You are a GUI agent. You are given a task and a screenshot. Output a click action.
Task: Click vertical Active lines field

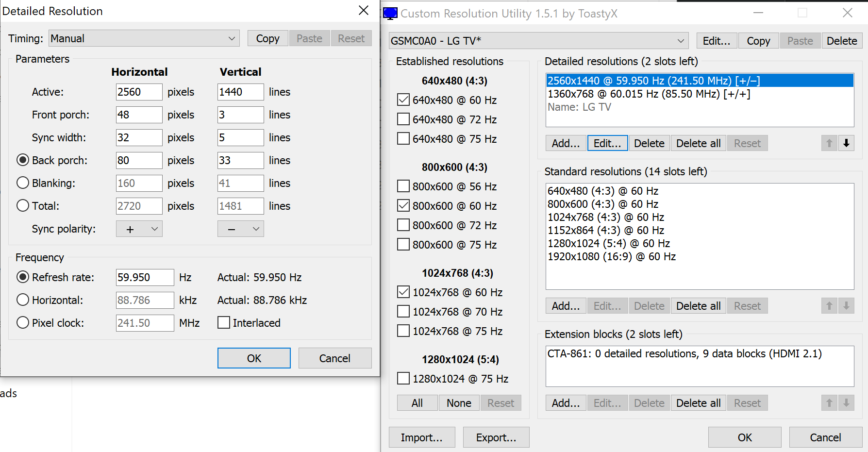[x=241, y=92]
